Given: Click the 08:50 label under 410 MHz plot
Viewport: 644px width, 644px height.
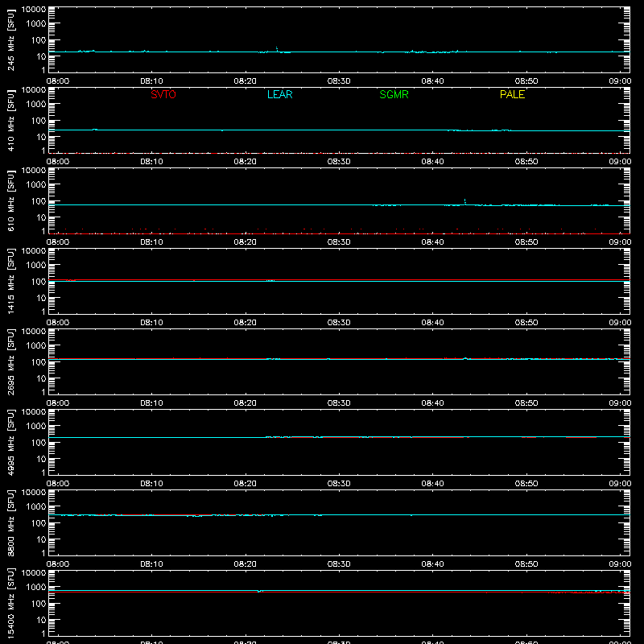Looking at the screenshot, I should coord(526,162).
